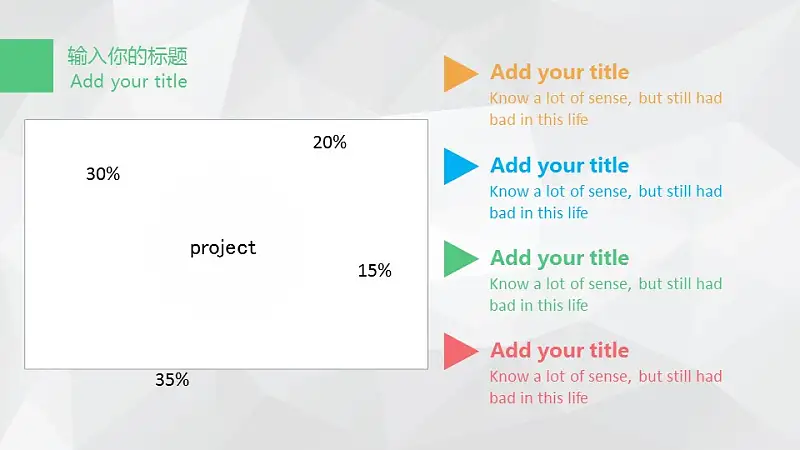Click the green 'Add your title' subtitle
Screen dimensions: 800x450
[x=129, y=82]
